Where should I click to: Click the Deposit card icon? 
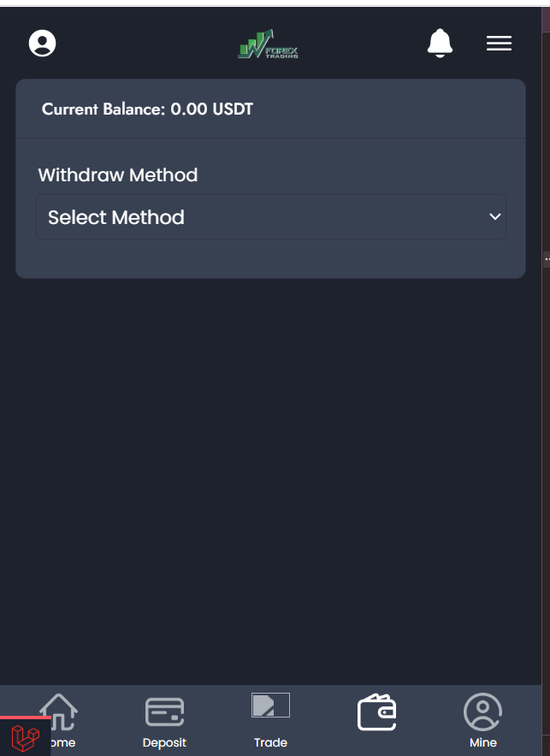164,712
